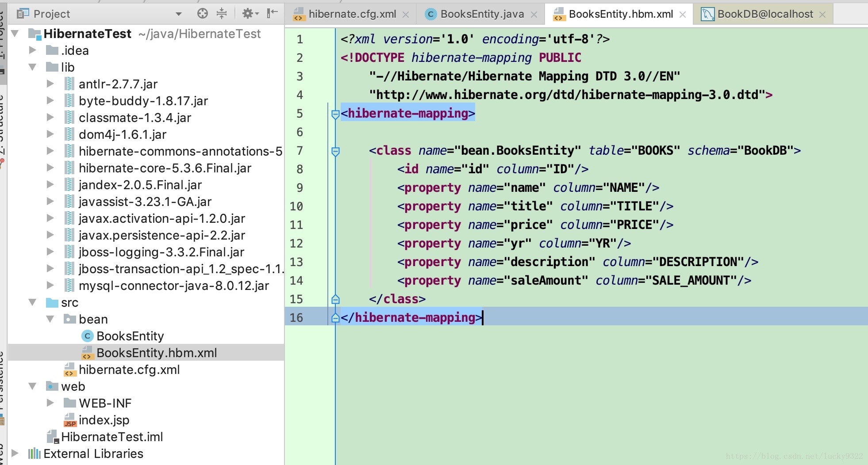Viewport: 868px width, 465px height.
Task: Click the bean.BooksEntity class name value
Action: point(518,150)
